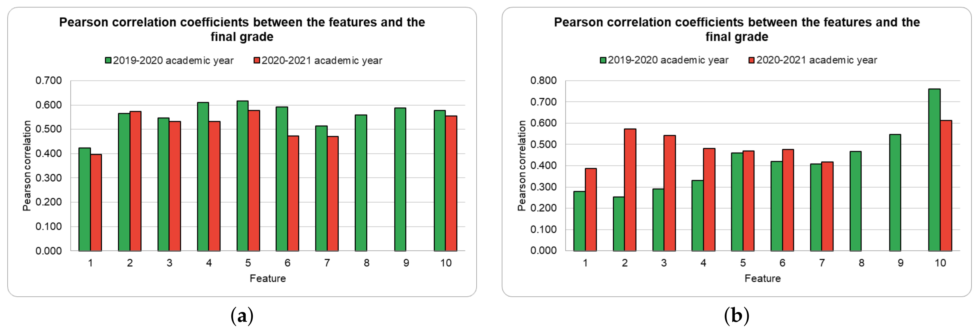Click red feature 2 bar in chart (b)
The height and width of the screenshot is (333, 980).
point(630,190)
